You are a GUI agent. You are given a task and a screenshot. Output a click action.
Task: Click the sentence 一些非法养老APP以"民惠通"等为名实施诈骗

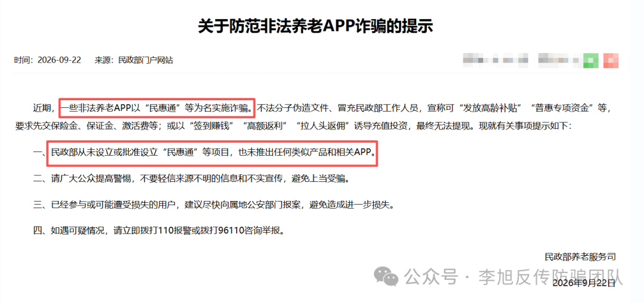click(x=157, y=109)
